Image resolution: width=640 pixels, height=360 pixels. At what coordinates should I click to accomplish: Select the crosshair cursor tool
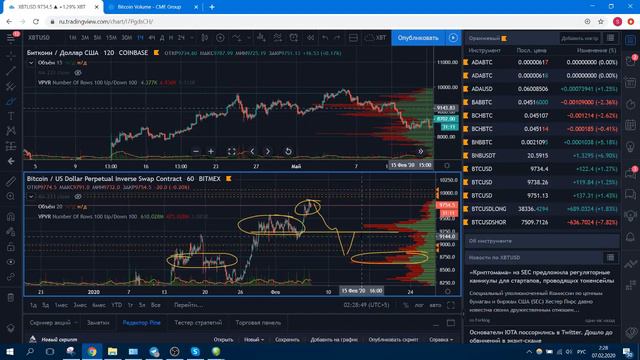(x=11, y=55)
